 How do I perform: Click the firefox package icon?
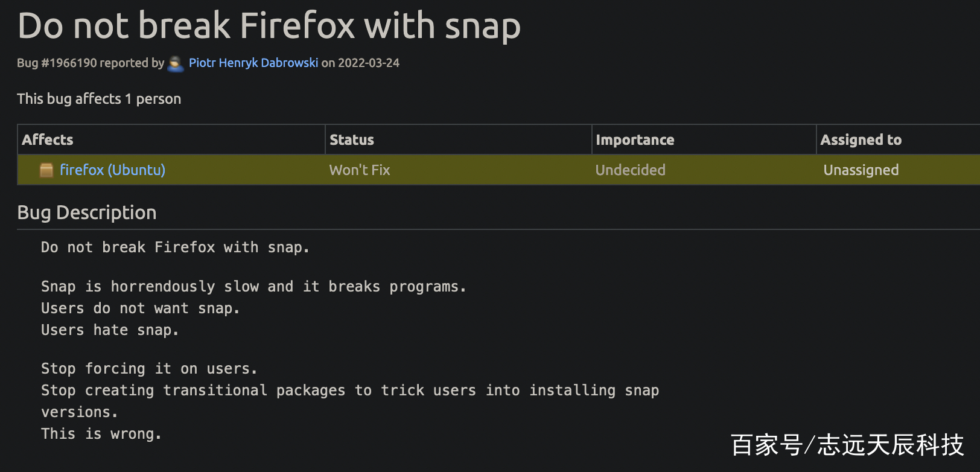(x=46, y=170)
